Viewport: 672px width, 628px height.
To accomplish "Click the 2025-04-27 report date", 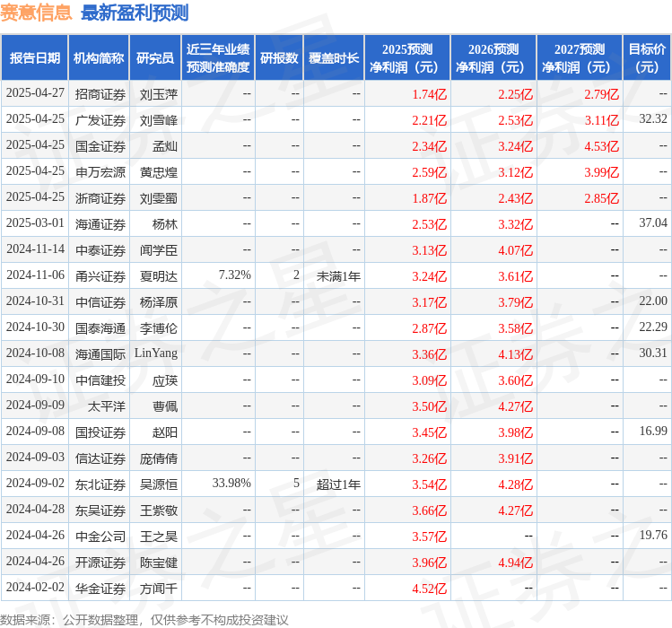I will 35,93.
